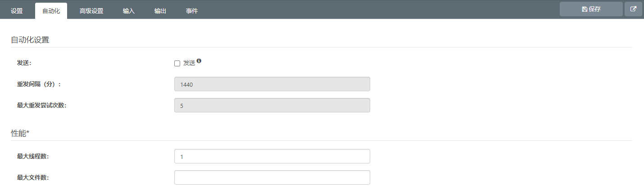Go to the 输入 tab
The height and width of the screenshot is (186, 644).
(x=129, y=11)
